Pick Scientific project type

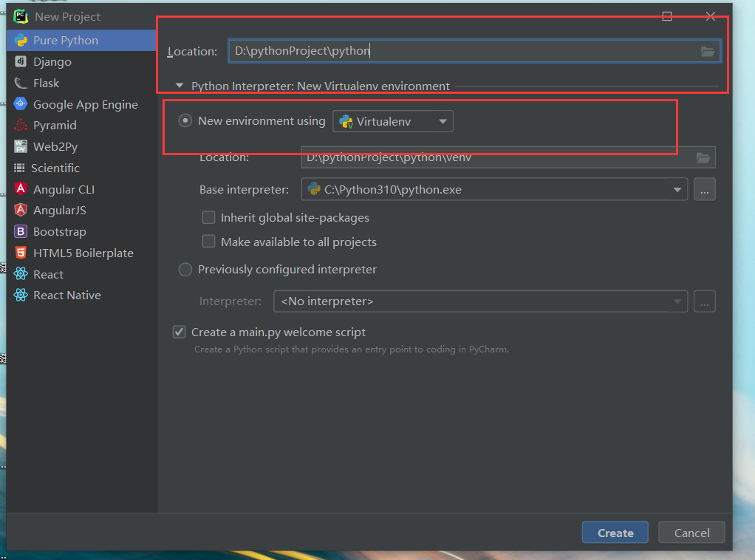coord(82,168)
